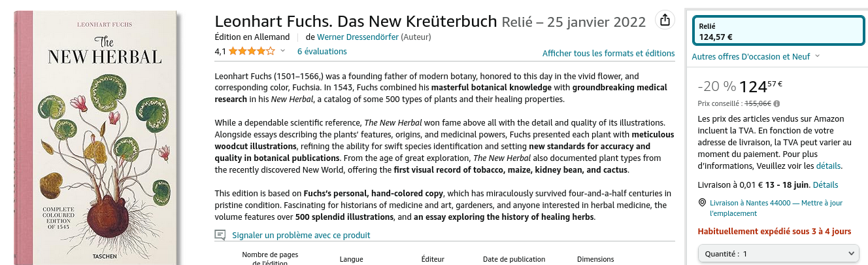Open the author link Werner Dressendörfer

point(358,37)
